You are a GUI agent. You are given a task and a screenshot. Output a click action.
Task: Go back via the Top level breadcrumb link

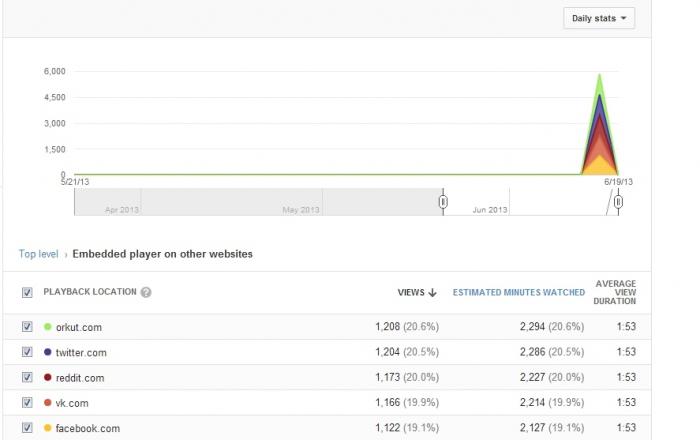coord(38,254)
